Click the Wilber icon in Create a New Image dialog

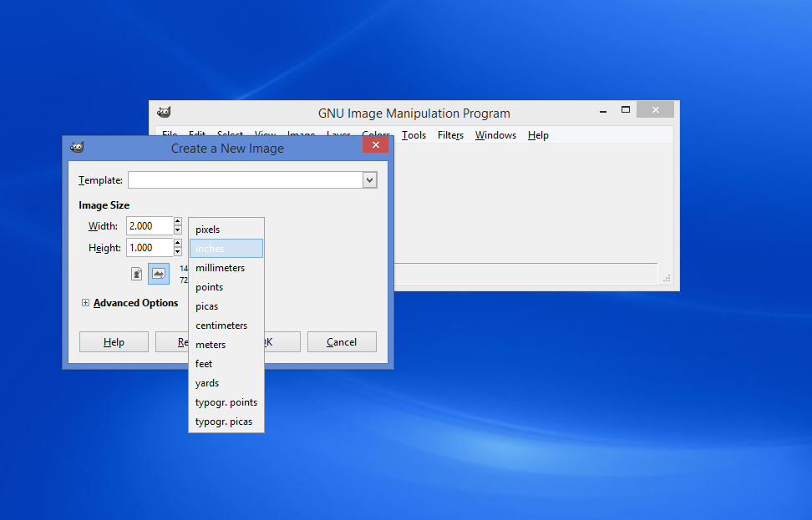click(x=77, y=148)
